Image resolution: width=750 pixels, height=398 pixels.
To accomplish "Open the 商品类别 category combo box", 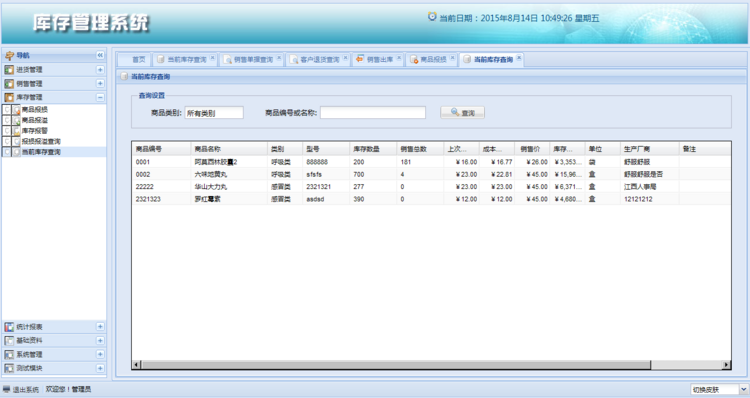I will (x=214, y=113).
